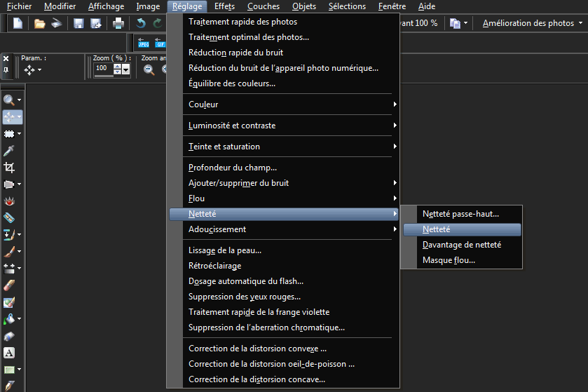This screenshot has height=392, width=588.
Task: Click the scanner import icon
Action: (56, 23)
